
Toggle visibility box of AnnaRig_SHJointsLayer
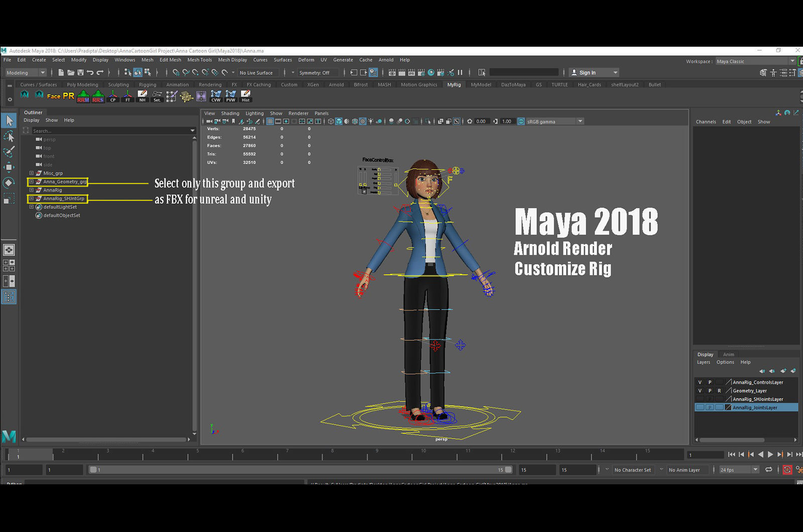[700, 399]
